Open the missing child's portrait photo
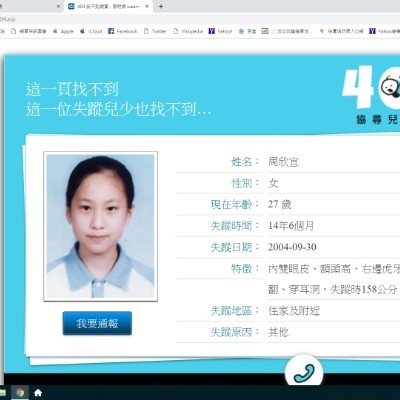Image resolution: width=400 pixels, height=400 pixels. 100,226
